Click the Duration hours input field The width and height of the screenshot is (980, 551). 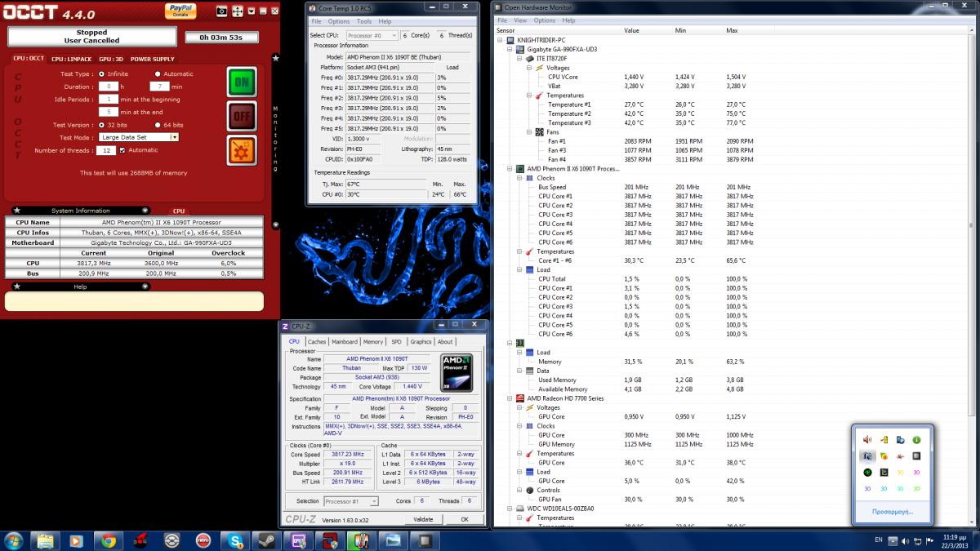pos(108,86)
